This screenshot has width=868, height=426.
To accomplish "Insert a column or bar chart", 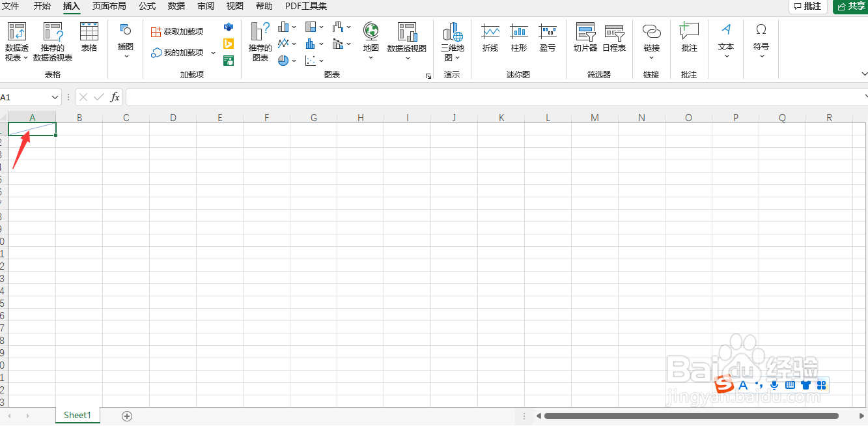I will click(x=287, y=27).
